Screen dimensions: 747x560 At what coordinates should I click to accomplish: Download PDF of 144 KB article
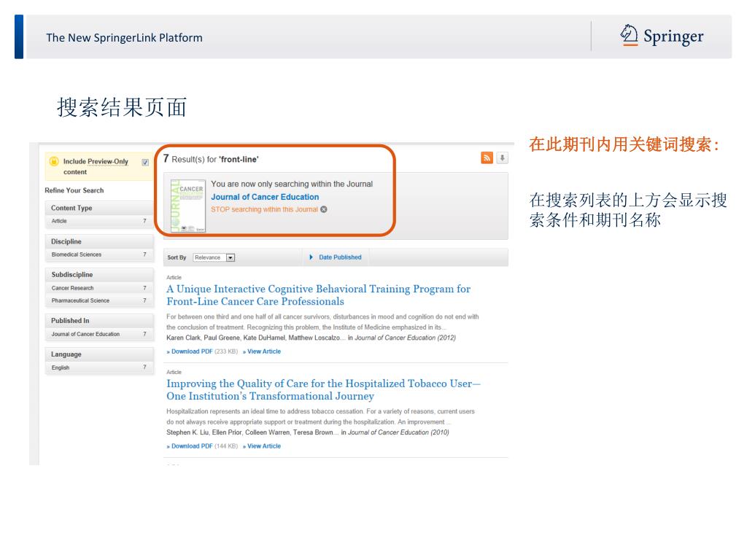tap(192, 446)
